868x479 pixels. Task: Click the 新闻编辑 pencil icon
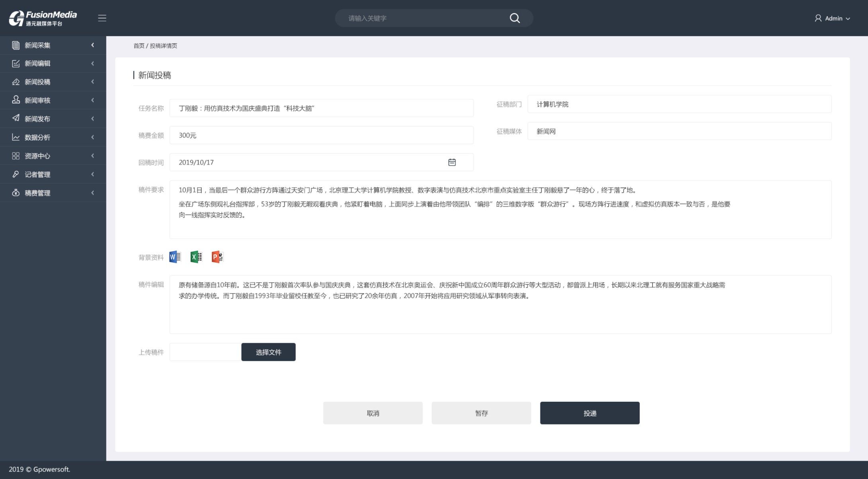[x=16, y=63]
